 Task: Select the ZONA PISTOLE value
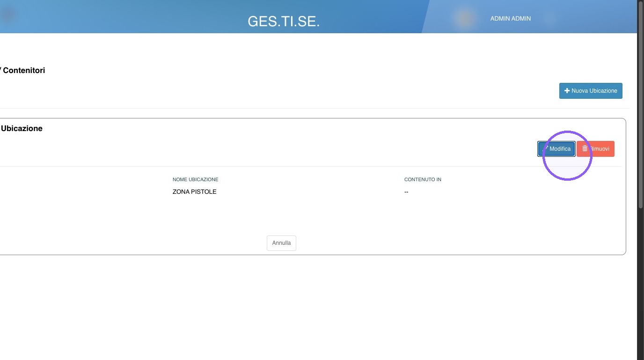(194, 192)
